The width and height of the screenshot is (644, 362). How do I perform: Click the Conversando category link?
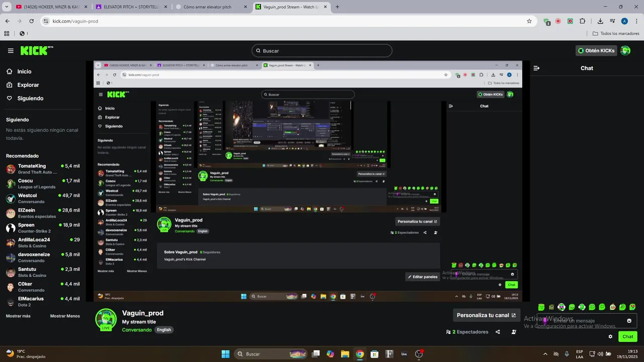tap(137, 330)
